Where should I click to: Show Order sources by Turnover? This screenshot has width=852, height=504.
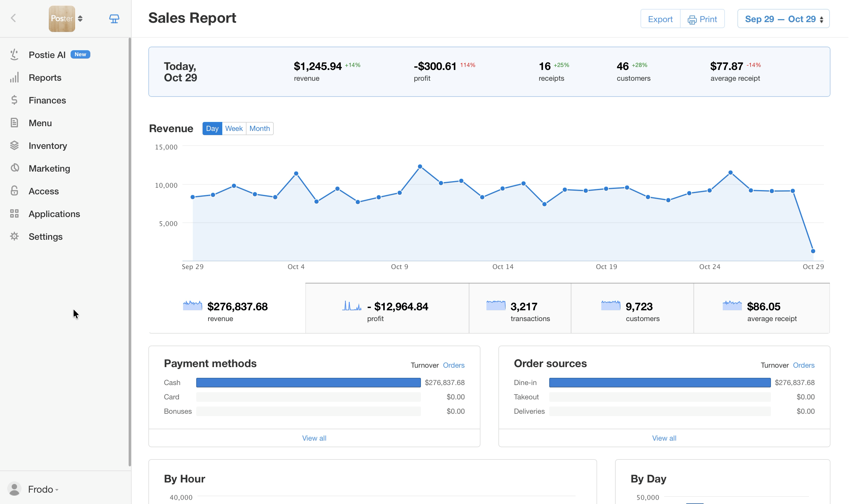point(775,365)
